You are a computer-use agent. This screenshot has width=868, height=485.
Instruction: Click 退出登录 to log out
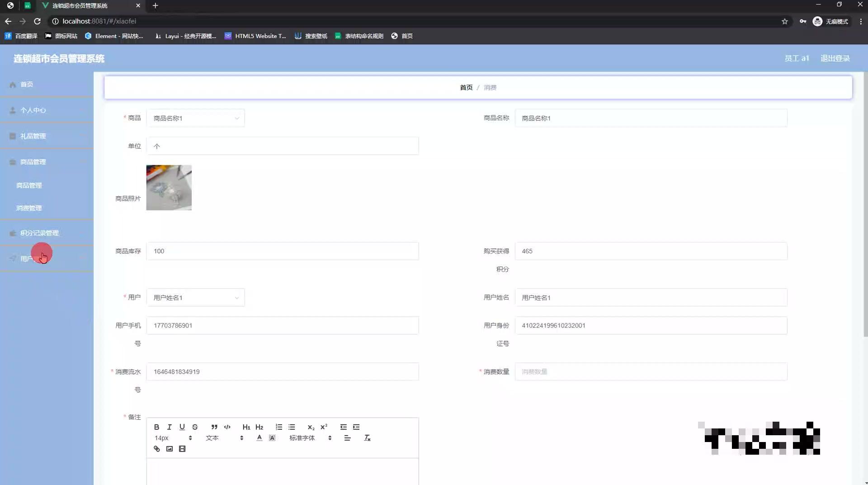[835, 58]
